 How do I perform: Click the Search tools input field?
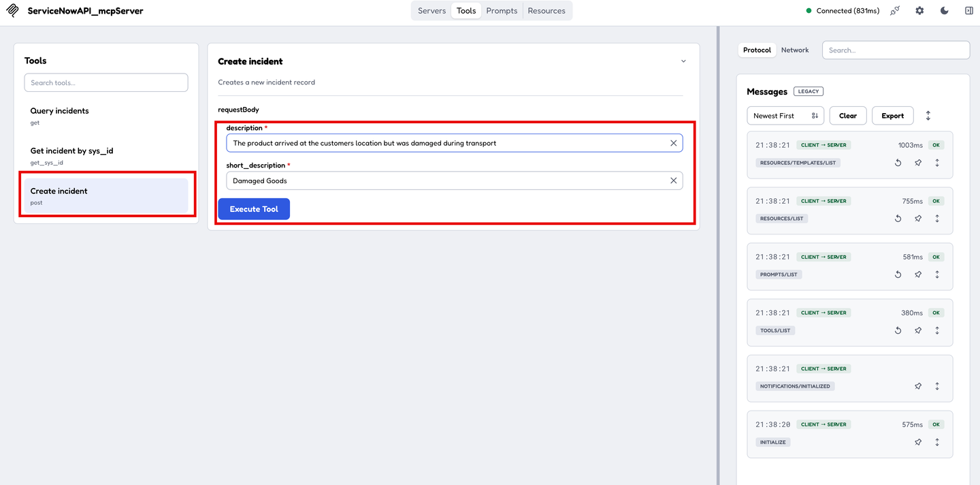tap(106, 82)
